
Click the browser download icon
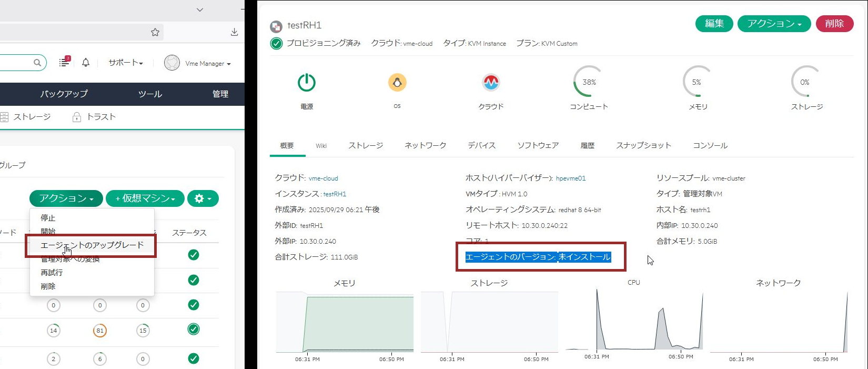234,32
